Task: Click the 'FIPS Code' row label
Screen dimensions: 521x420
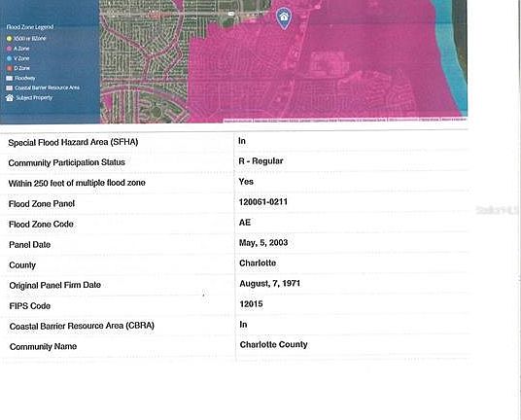Action: tap(30, 306)
